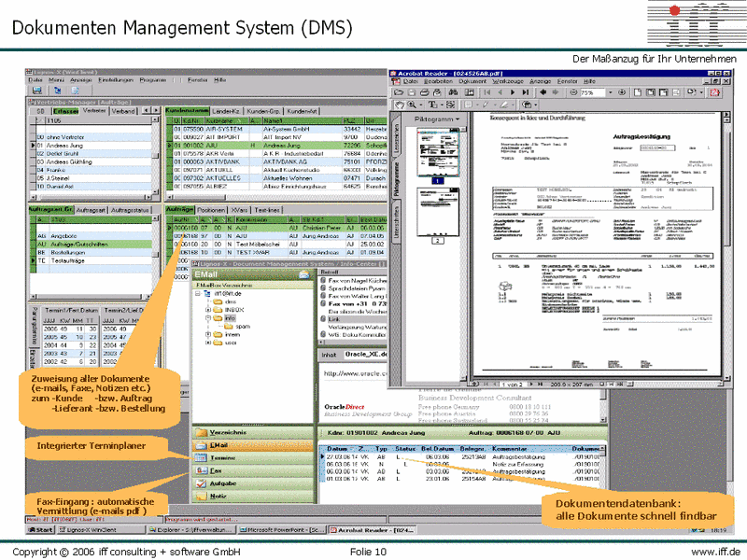Viewport: 747px width, 560px height.
Task: Click the first toolbar icon in Lignos-X
Action: pyautogui.click(x=37, y=91)
